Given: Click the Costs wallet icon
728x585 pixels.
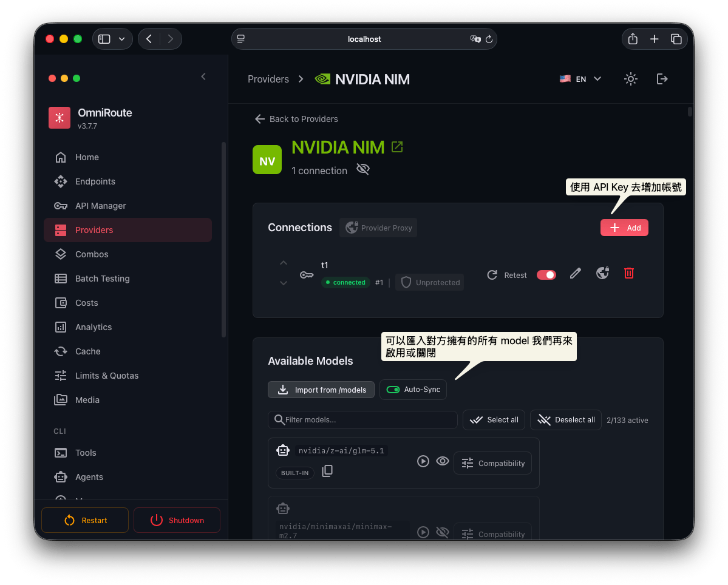Looking at the screenshot, I should point(61,303).
